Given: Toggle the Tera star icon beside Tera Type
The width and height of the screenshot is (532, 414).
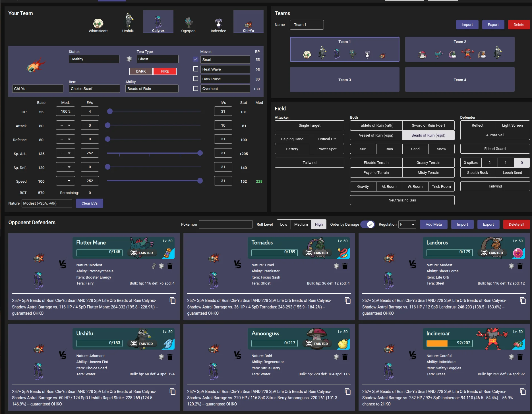Looking at the screenshot, I should click(x=129, y=59).
